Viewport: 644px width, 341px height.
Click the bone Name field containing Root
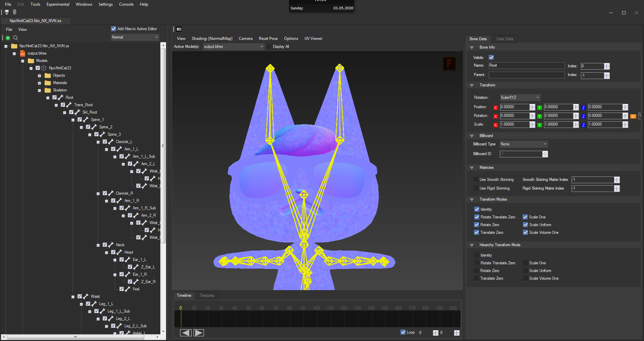tap(526, 66)
